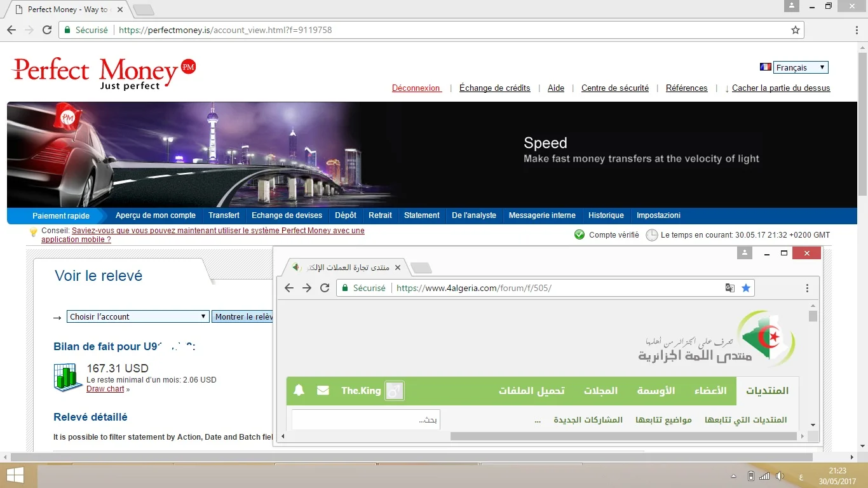Click the notification bell icon in forum
This screenshot has width=868, height=488.
pos(299,390)
